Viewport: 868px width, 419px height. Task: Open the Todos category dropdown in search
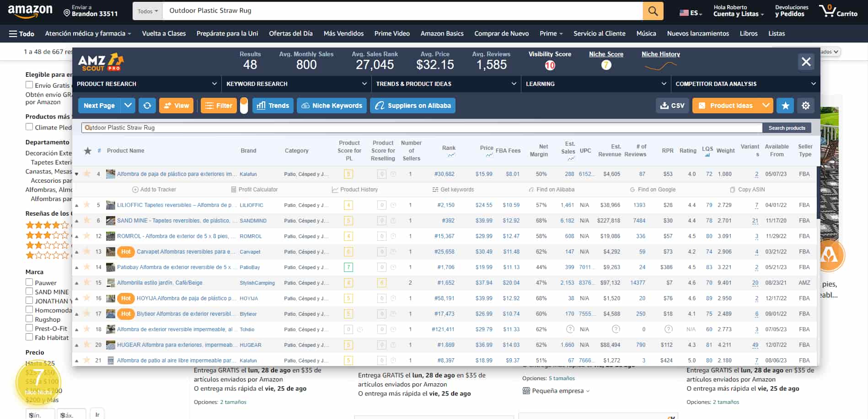pos(148,11)
